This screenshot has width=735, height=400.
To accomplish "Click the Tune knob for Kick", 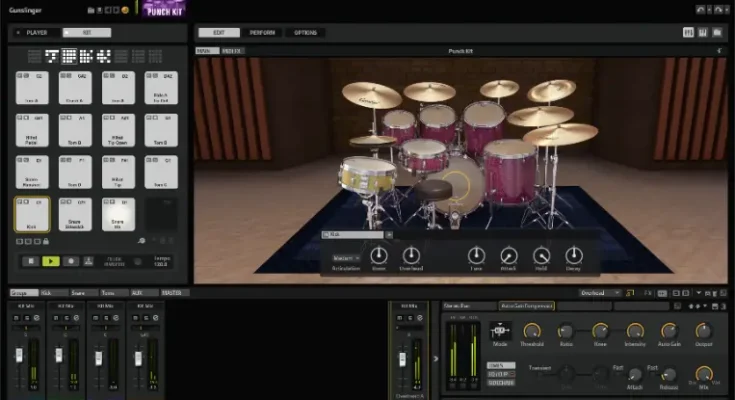I will tap(477, 255).
